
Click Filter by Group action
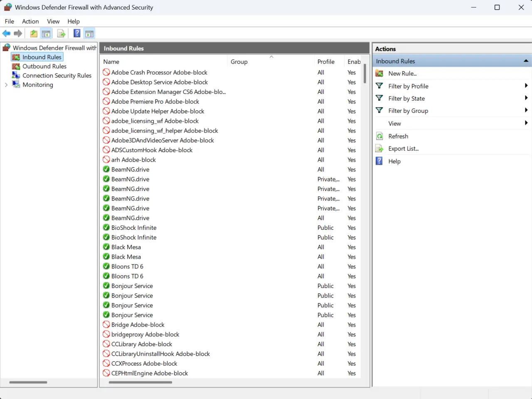pos(408,111)
